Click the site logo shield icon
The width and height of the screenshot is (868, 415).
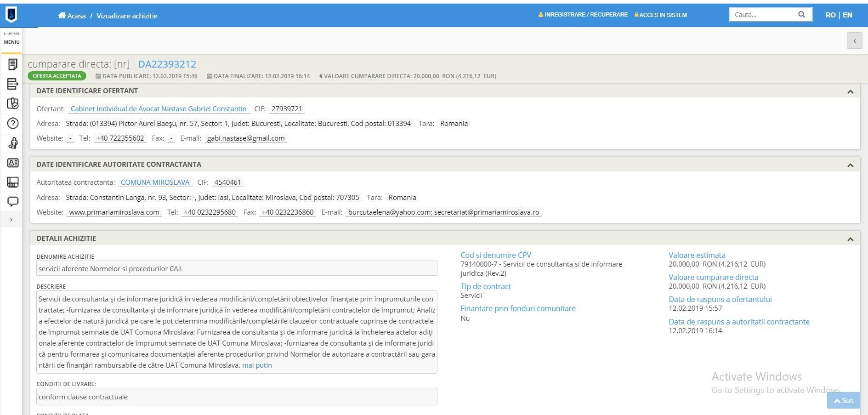click(11, 15)
